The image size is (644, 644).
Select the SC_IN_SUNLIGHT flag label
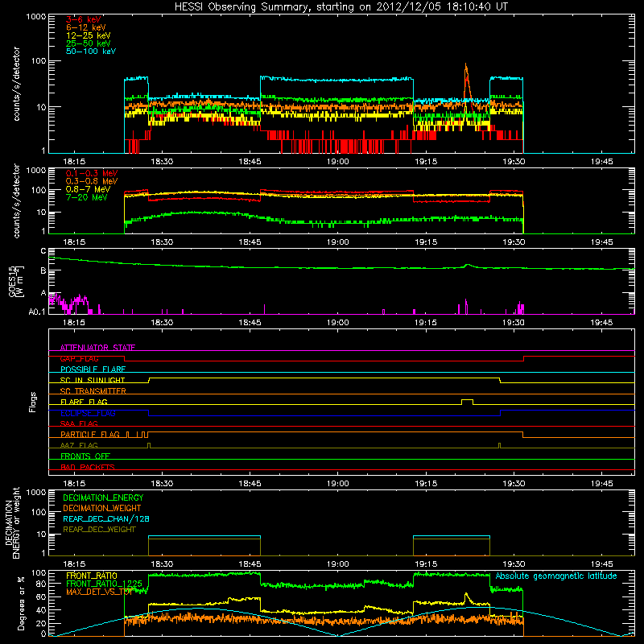(x=93, y=380)
